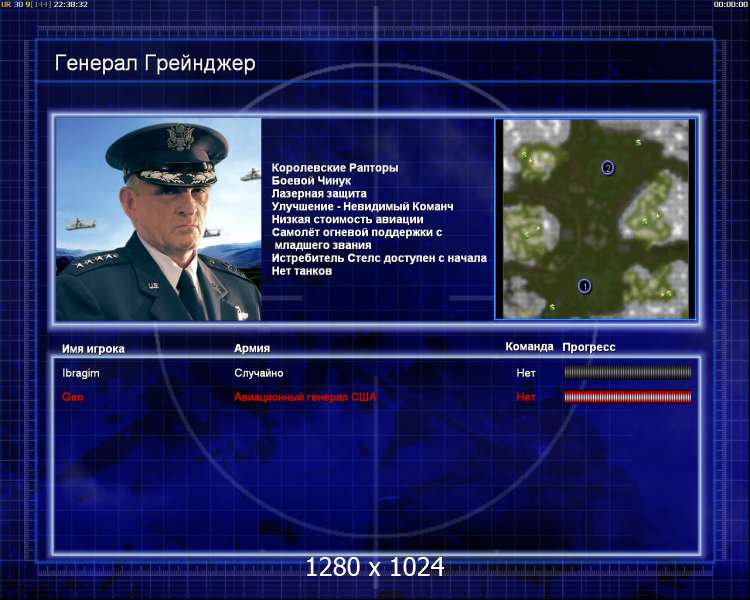Image resolution: width=750 pixels, height=600 pixels.
Task: Click army entry 'Авиационный генерал США'
Action: [x=305, y=397]
